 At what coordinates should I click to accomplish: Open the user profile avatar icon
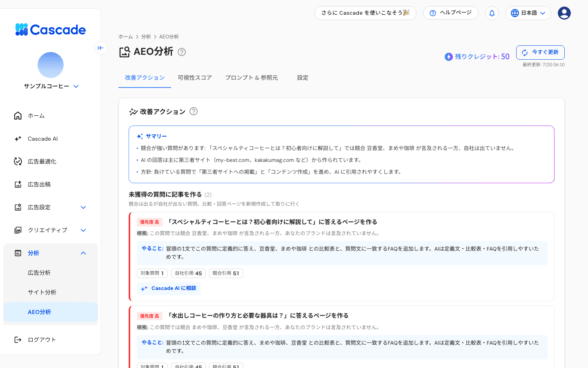point(564,13)
